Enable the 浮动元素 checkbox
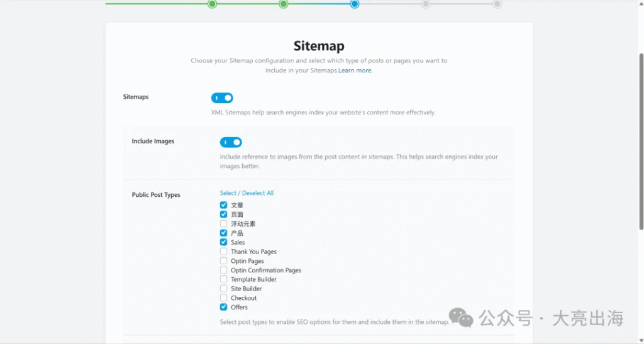Screen dimensions: 644x344 coord(223,224)
